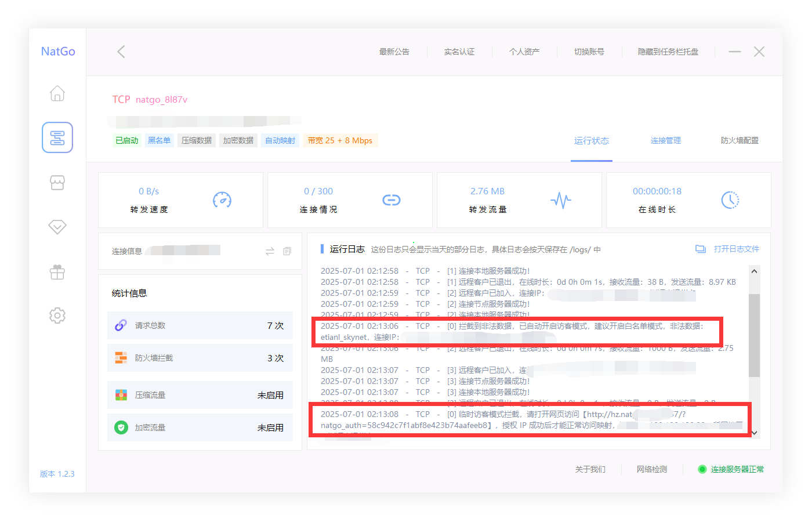This screenshot has height=522, width=812.
Task: Click the 压缩数据 tag
Action: (197, 140)
